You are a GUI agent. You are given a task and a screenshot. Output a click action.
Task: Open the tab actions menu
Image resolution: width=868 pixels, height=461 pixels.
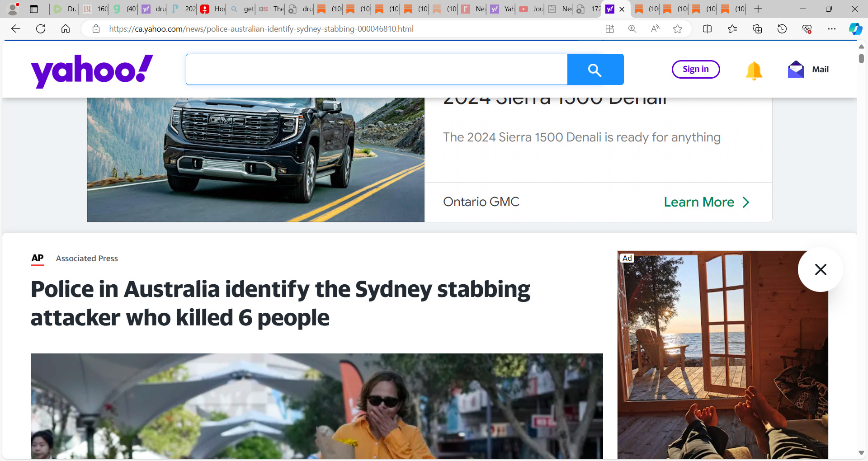pyautogui.click(x=34, y=9)
